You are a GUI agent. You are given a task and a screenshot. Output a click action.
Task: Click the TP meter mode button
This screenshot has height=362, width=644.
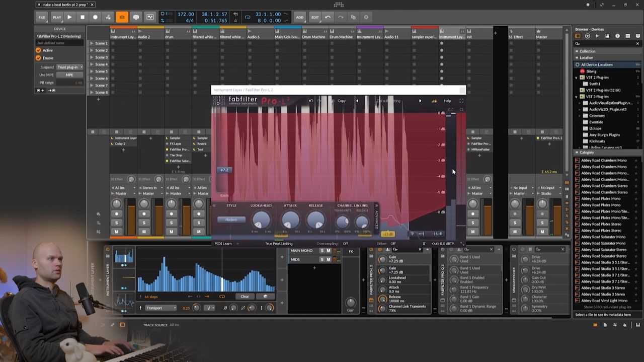(x=412, y=234)
